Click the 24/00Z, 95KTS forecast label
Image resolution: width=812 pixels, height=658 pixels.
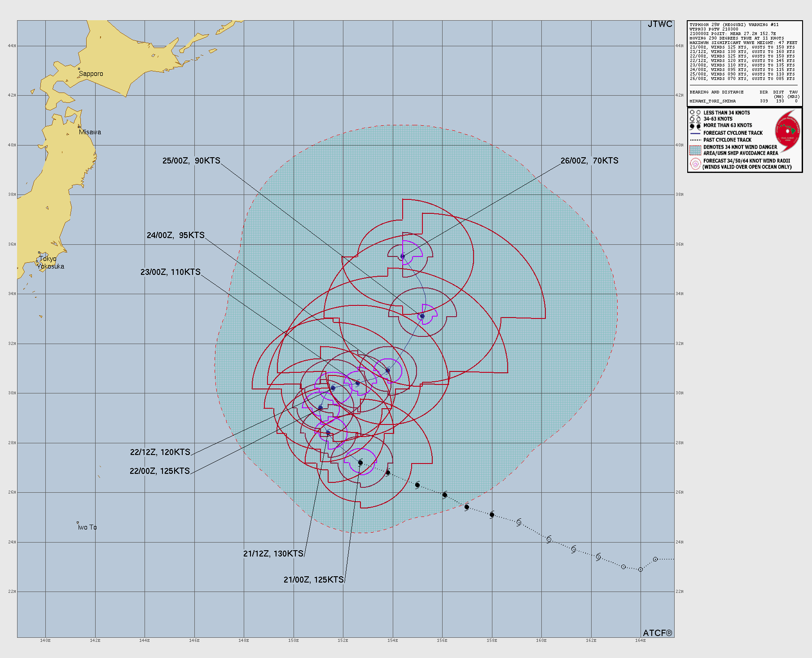coord(176,235)
